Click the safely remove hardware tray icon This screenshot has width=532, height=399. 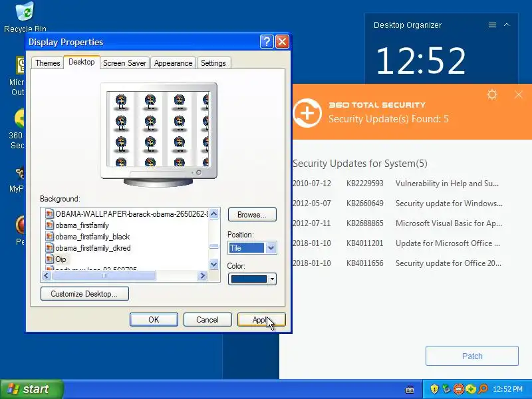[446, 389]
